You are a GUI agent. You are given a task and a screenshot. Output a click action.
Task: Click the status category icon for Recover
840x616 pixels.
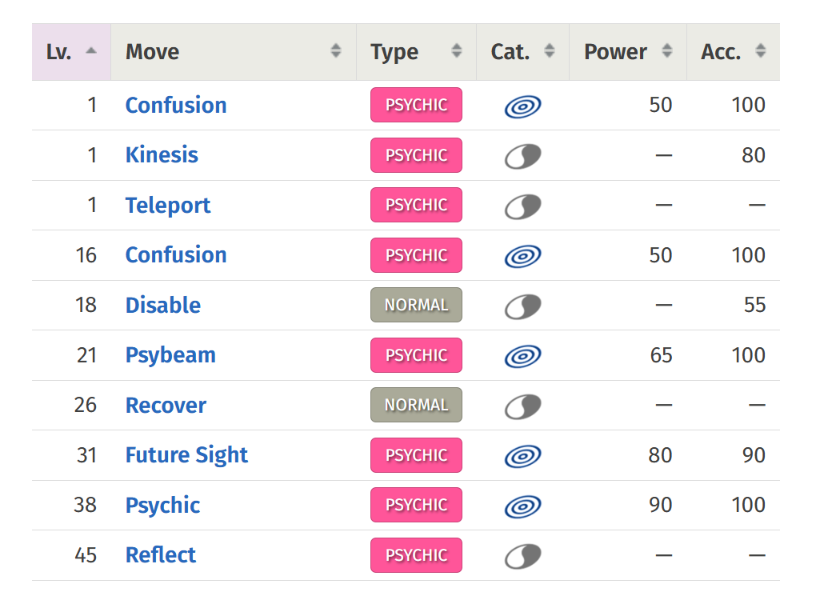tap(523, 406)
